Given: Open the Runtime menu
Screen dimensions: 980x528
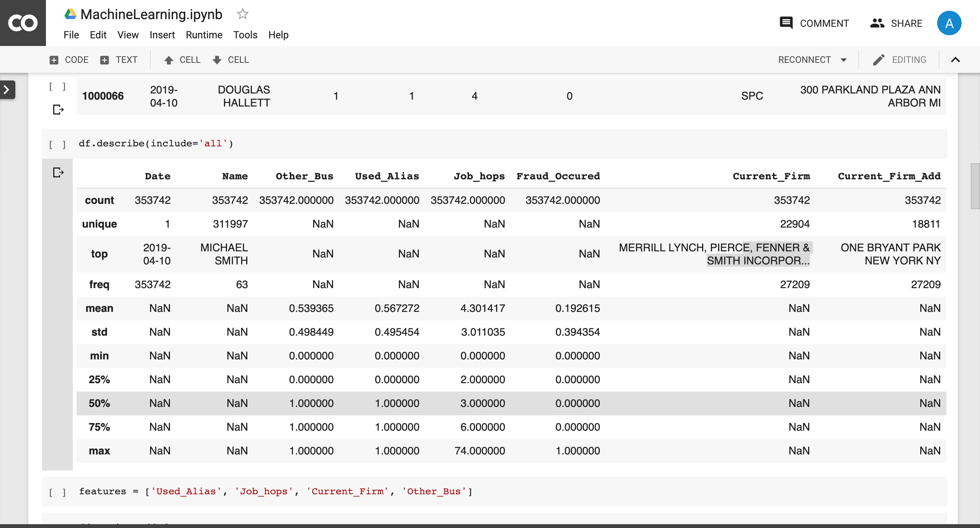Looking at the screenshot, I should click(x=204, y=35).
